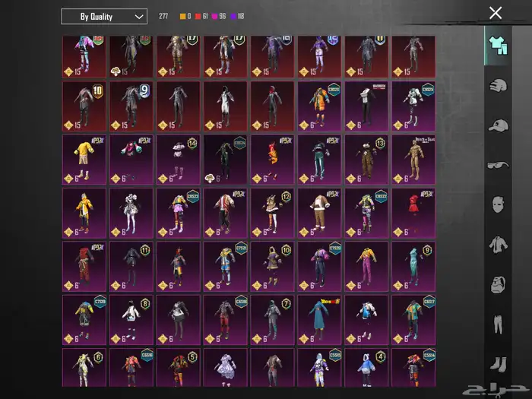Open the cap headwear category
This screenshot has height=399, width=532.
(497, 125)
